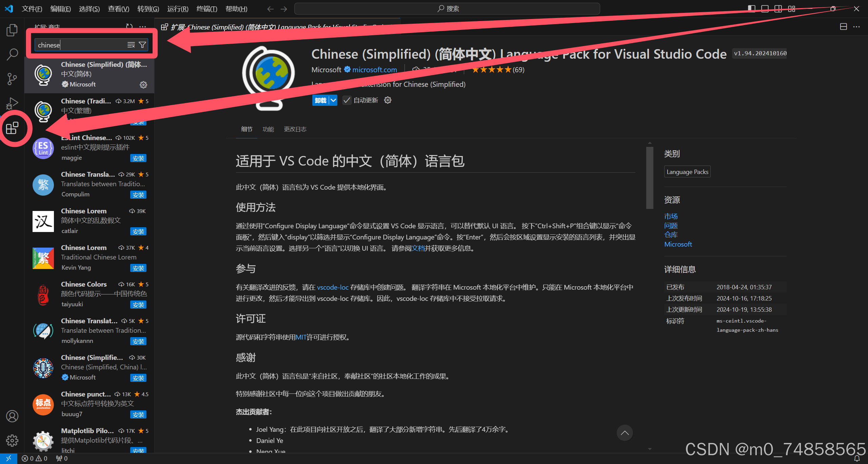Switch to the 功能 tab
The height and width of the screenshot is (464, 868).
pos(268,129)
